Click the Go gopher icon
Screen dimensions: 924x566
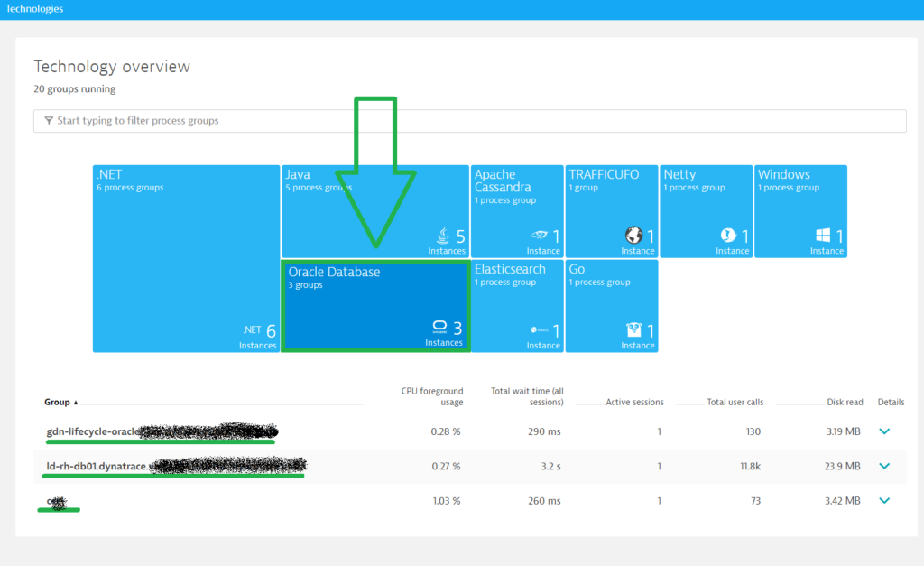point(634,329)
